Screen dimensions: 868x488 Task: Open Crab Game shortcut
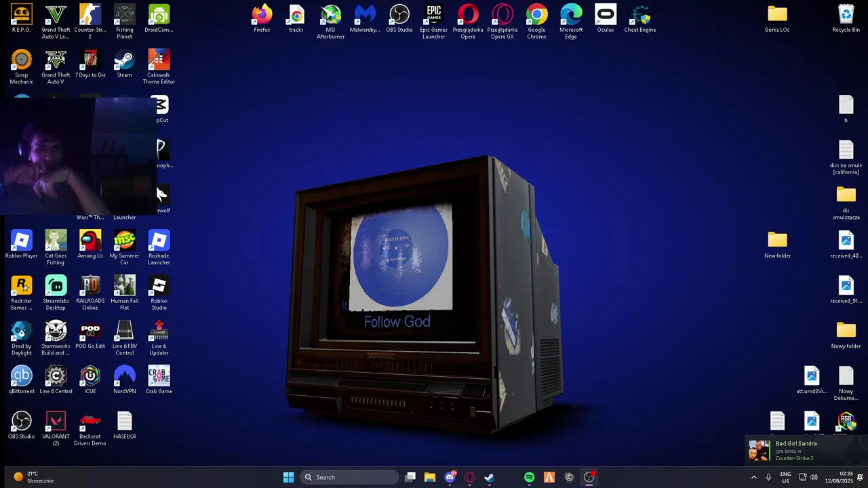159,380
